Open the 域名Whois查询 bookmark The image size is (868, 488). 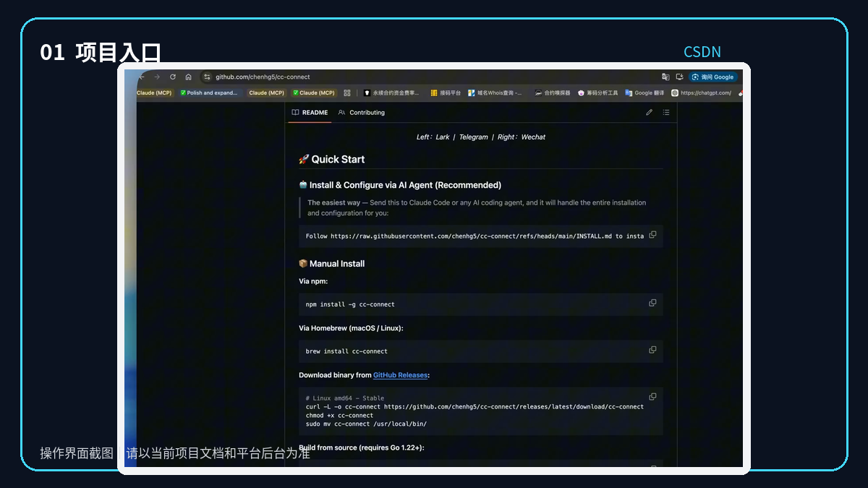pos(495,93)
